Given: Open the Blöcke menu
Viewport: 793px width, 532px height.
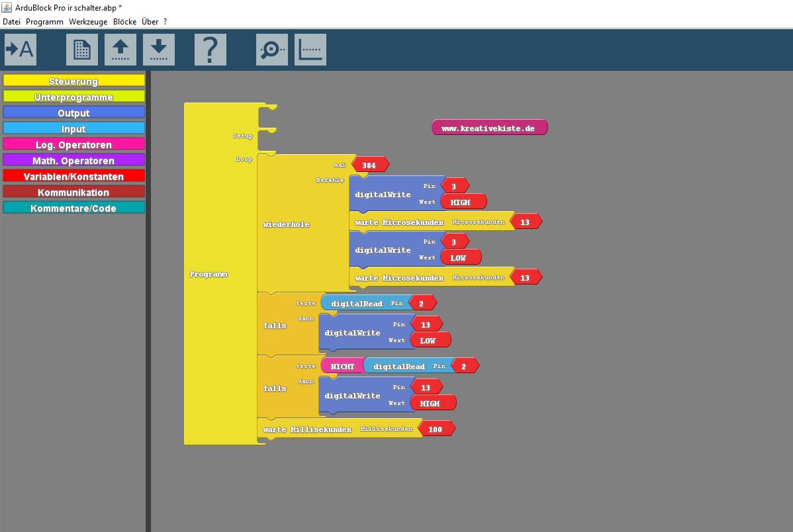Looking at the screenshot, I should (124, 22).
